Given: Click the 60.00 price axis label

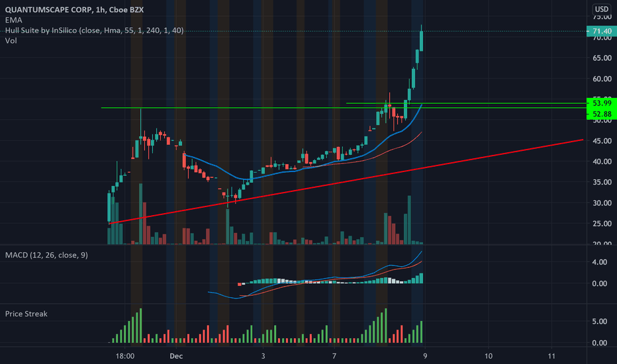Looking at the screenshot, I should point(602,79).
